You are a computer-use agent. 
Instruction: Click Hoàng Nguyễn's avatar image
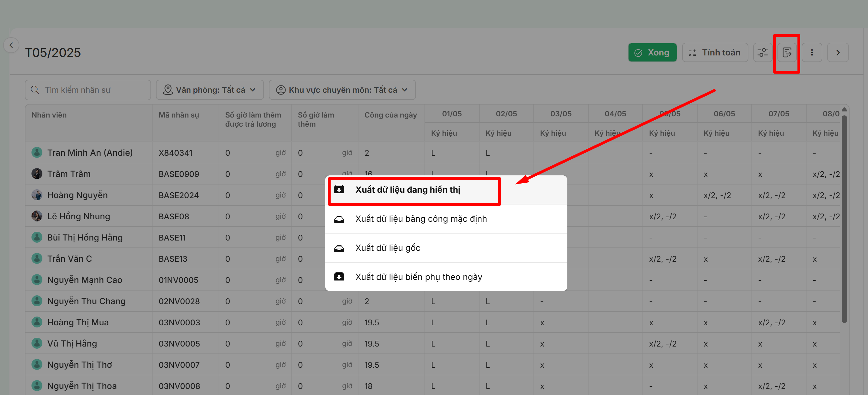point(37,195)
